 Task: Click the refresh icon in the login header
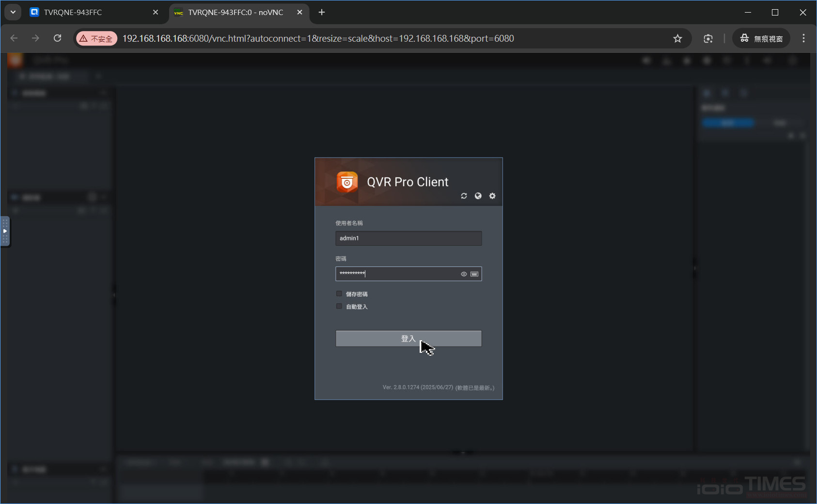[464, 196]
